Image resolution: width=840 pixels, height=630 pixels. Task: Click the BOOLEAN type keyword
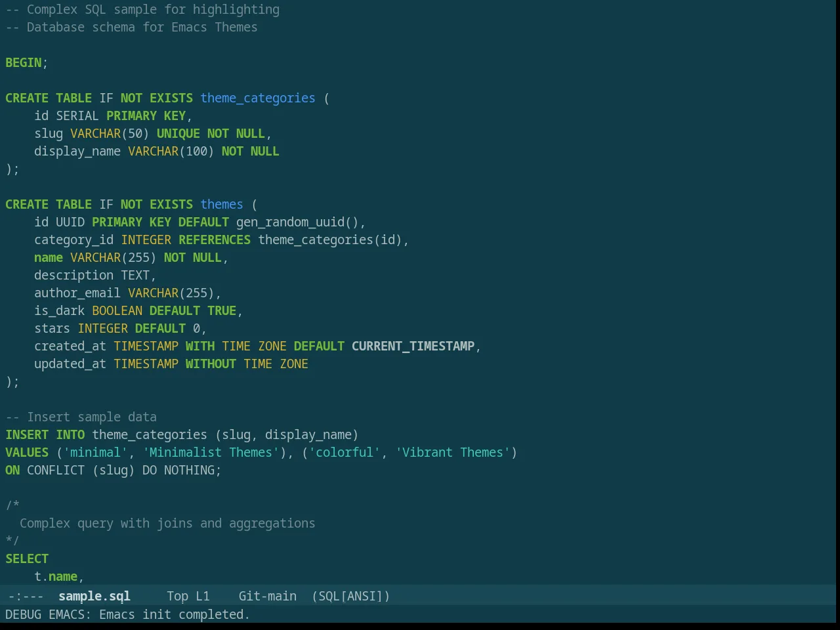[x=117, y=310]
